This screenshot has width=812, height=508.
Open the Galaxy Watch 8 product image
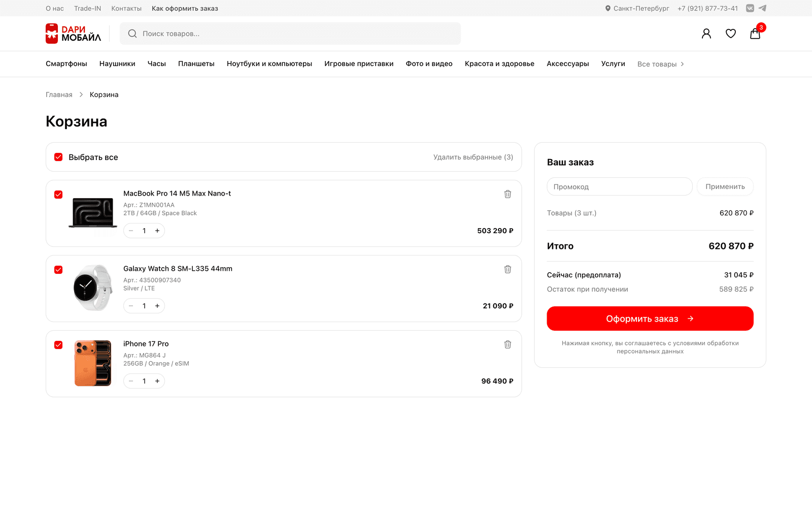click(x=93, y=288)
